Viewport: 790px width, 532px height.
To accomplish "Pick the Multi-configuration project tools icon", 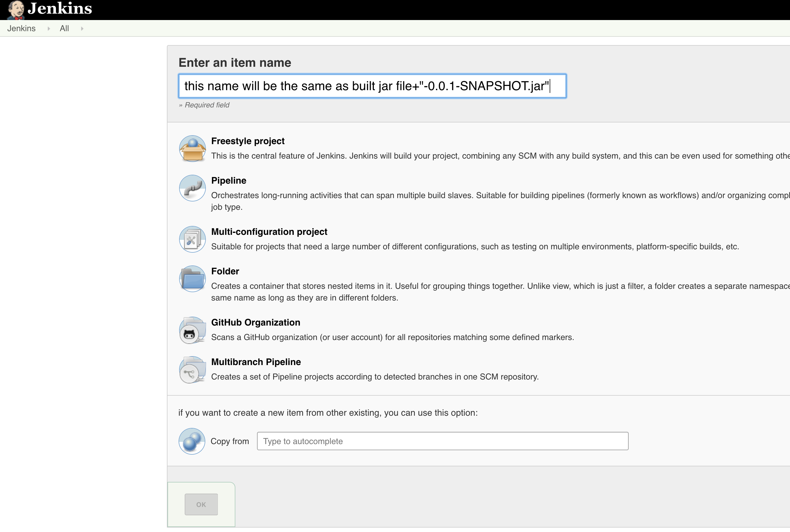I will [192, 239].
